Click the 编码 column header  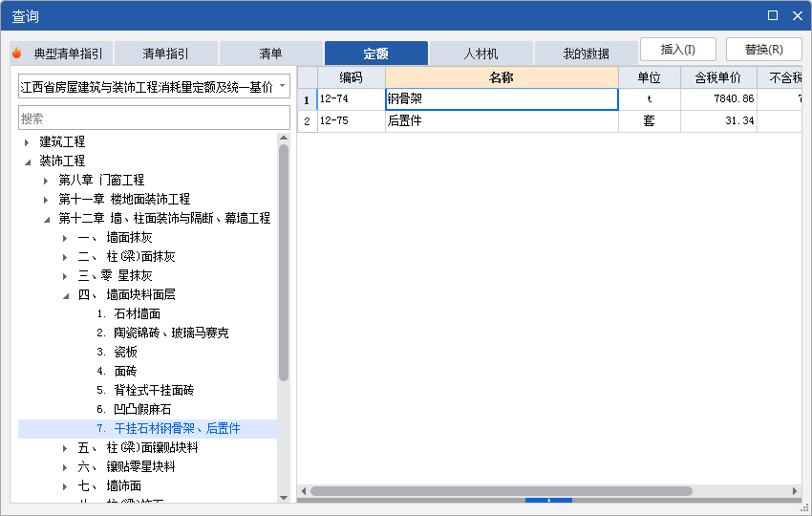(352, 77)
